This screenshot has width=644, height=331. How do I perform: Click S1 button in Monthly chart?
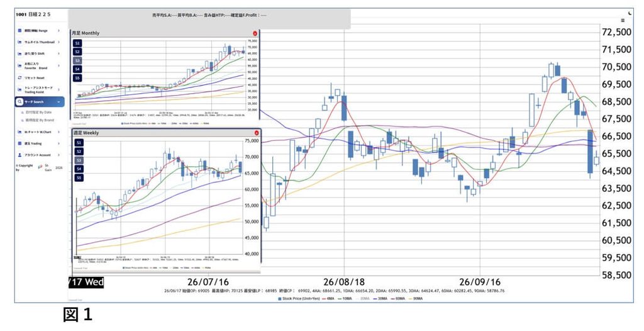(x=77, y=43)
